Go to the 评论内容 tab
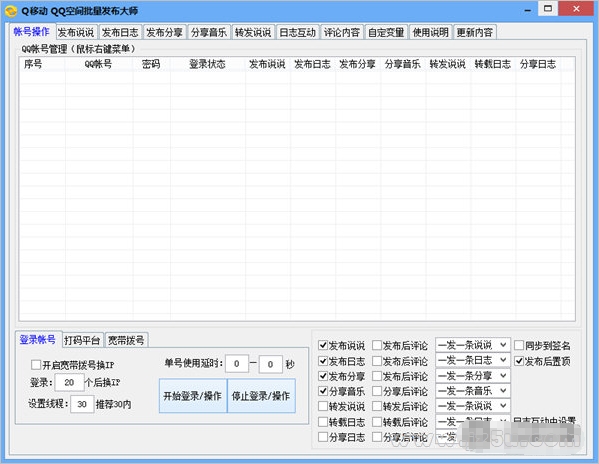The image size is (599, 464). coord(342,32)
